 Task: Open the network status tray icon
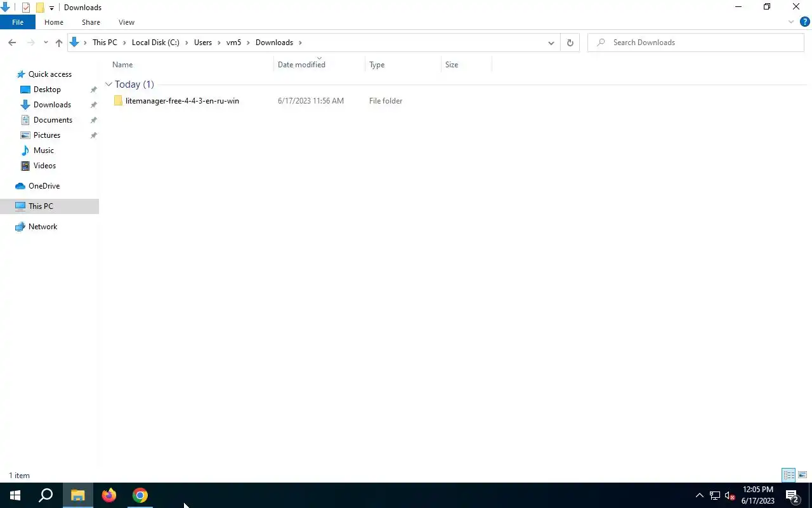[x=715, y=495]
